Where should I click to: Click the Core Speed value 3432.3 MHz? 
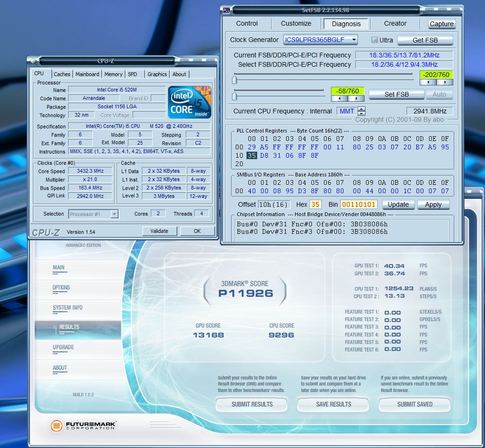tap(90, 171)
